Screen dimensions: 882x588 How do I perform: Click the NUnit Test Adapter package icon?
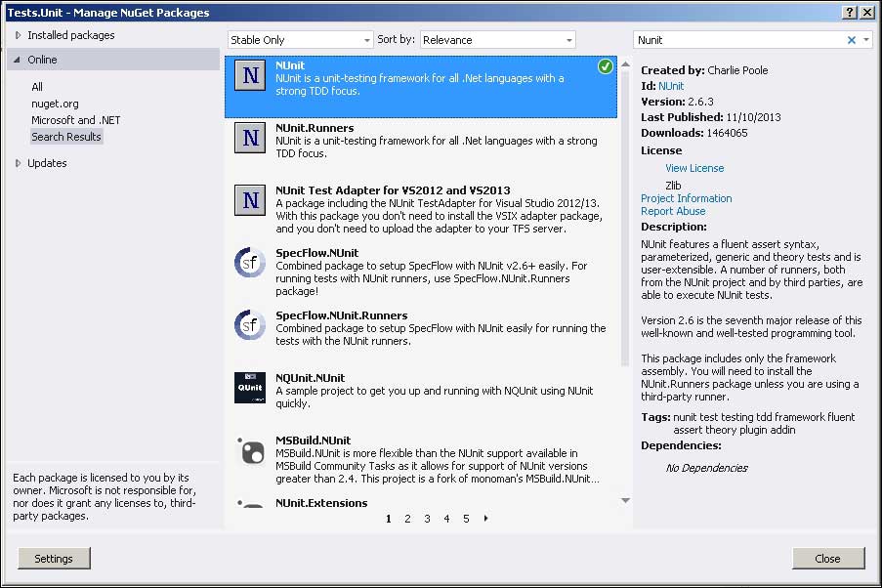tap(250, 200)
